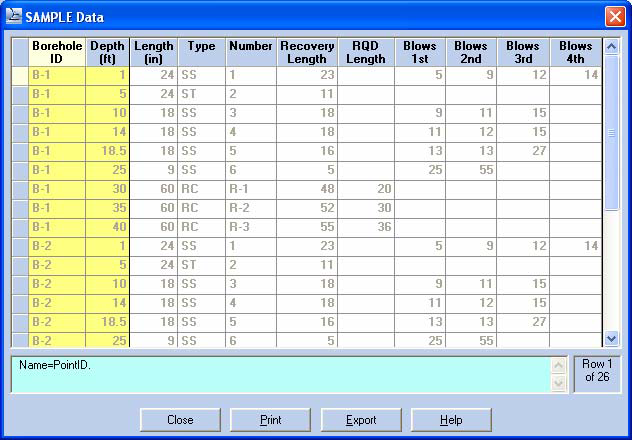
Task: Open Help for the sample data
Action: tap(451, 420)
